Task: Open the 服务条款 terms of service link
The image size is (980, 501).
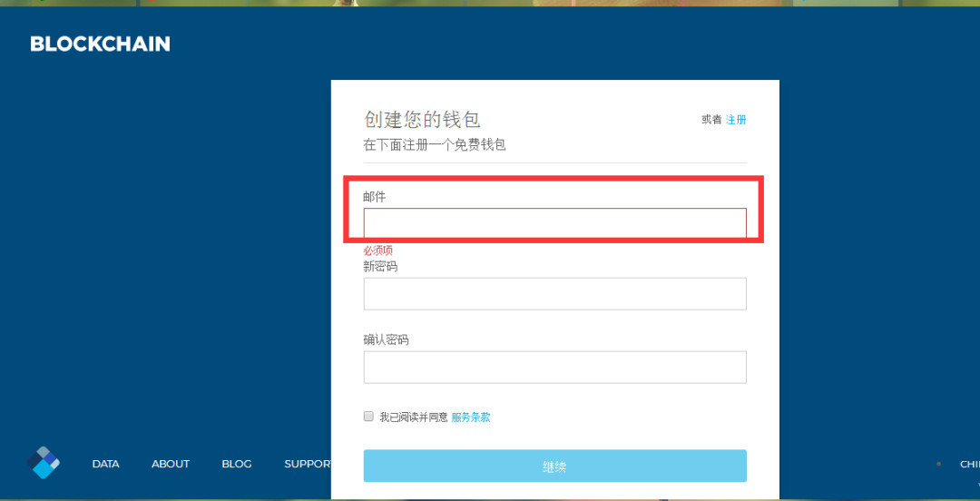Action: [x=471, y=417]
